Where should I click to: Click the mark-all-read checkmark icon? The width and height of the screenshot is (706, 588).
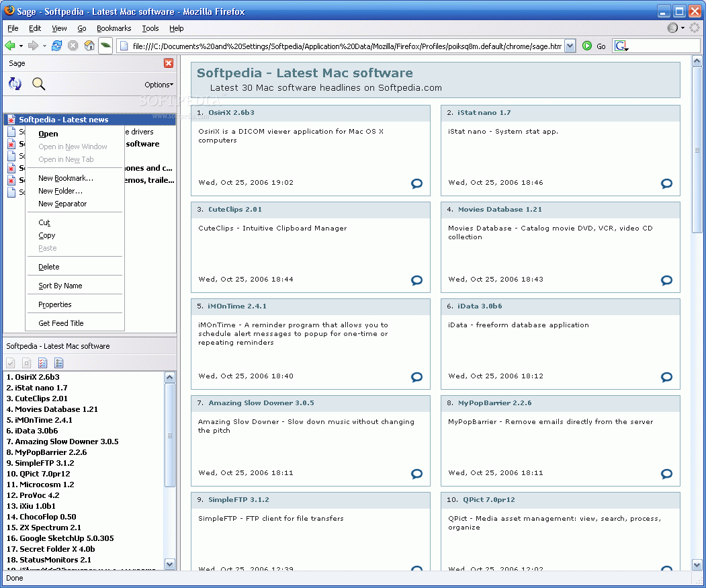[x=11, y=363]
